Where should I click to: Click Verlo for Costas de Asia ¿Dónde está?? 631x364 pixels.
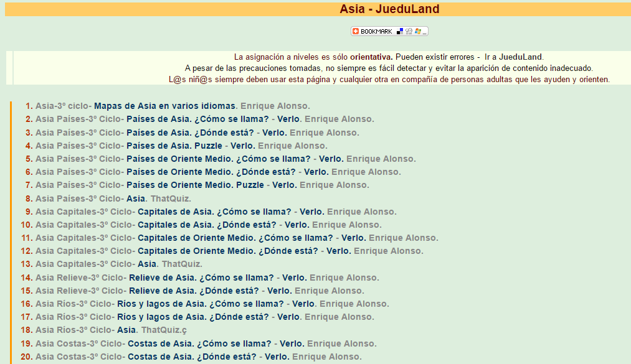click(277, 357)
